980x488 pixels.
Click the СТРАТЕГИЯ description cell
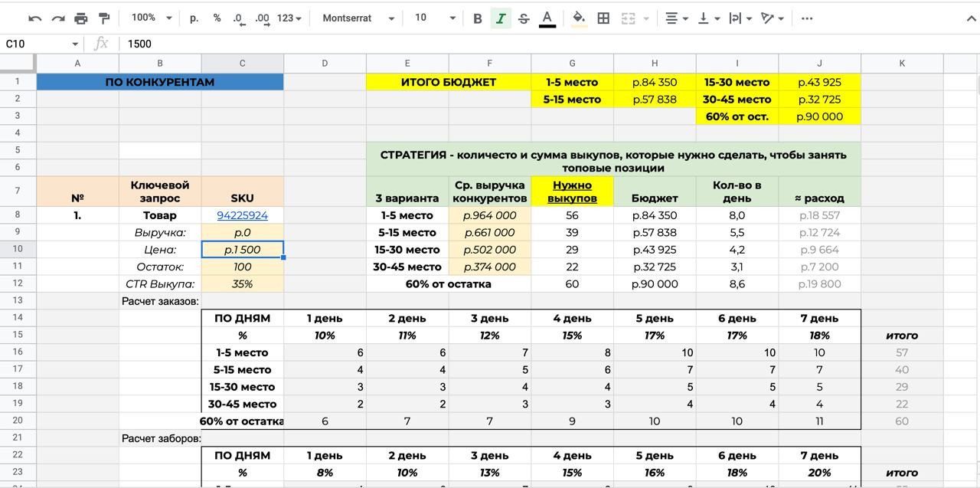613,161
